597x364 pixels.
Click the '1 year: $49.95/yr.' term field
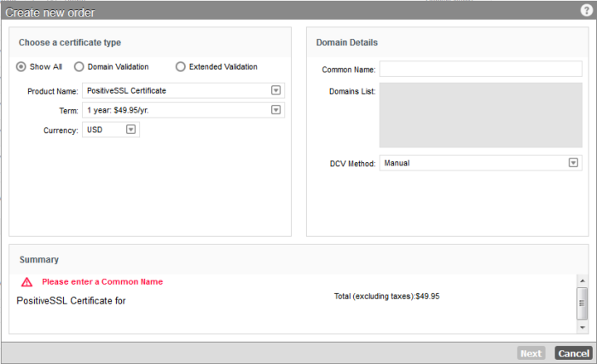pyautogui.click(x=183, y=110)
